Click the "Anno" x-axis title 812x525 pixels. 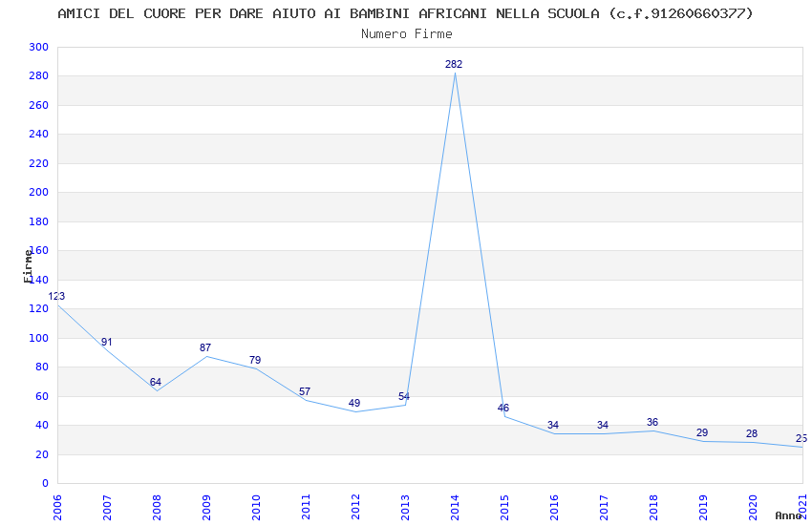[788, 515]
